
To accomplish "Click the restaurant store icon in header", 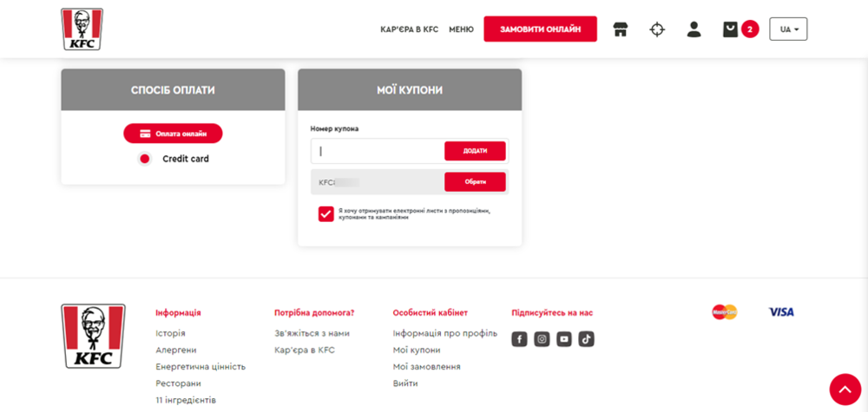I will pos(620,29).
